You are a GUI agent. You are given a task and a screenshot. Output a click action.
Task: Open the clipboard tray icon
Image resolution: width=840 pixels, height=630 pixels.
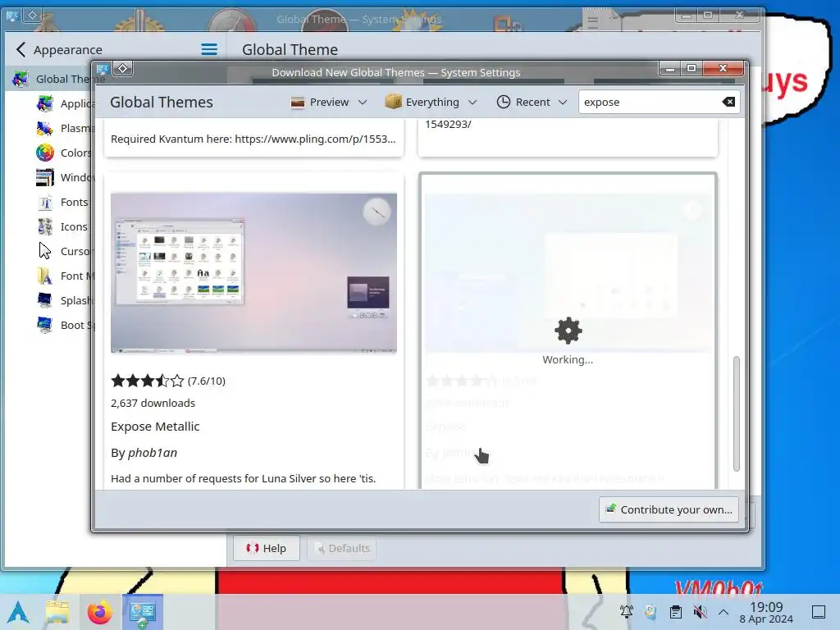(x=676, y=612)
